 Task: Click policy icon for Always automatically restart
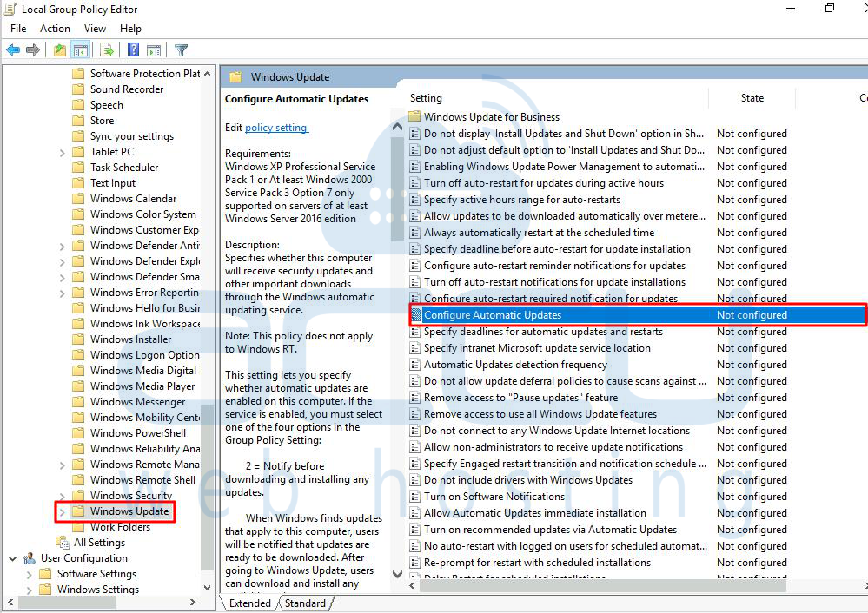pyautogui.click(x=415, y=233)
